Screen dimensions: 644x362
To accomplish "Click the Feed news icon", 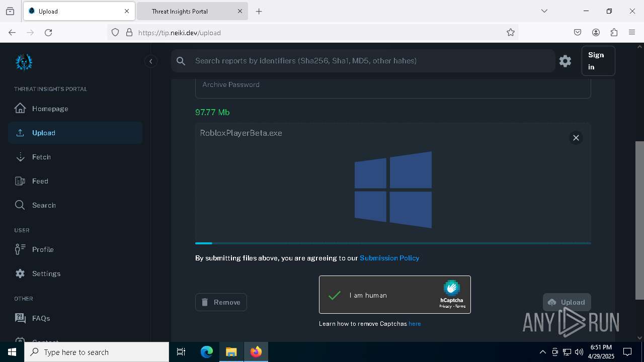I will (20, 181).
